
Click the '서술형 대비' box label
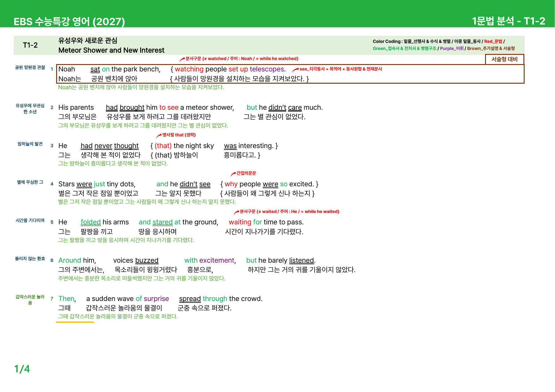click(504, 59)
